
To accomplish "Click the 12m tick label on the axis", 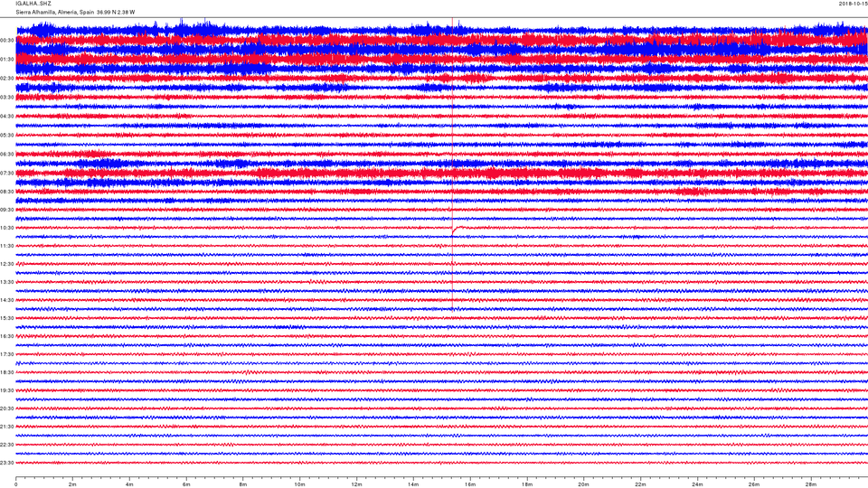I will point(356,484).
